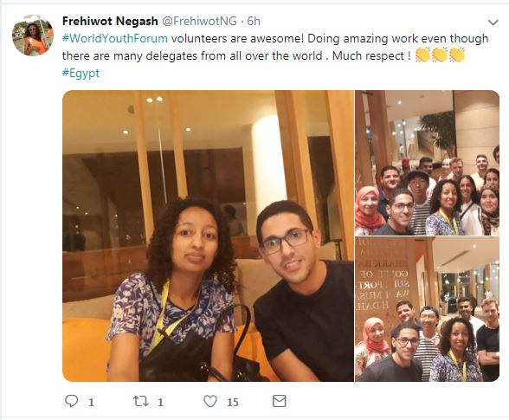
Task: Like the tweet with the heart icon
Action: click(x=210, y=401)
